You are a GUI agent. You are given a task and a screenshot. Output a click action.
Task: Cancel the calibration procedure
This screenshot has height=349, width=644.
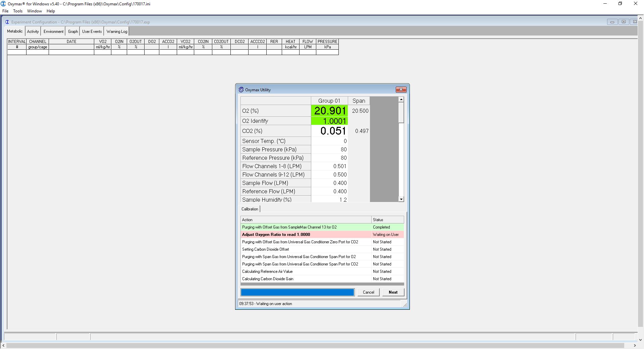coord(368,292)
